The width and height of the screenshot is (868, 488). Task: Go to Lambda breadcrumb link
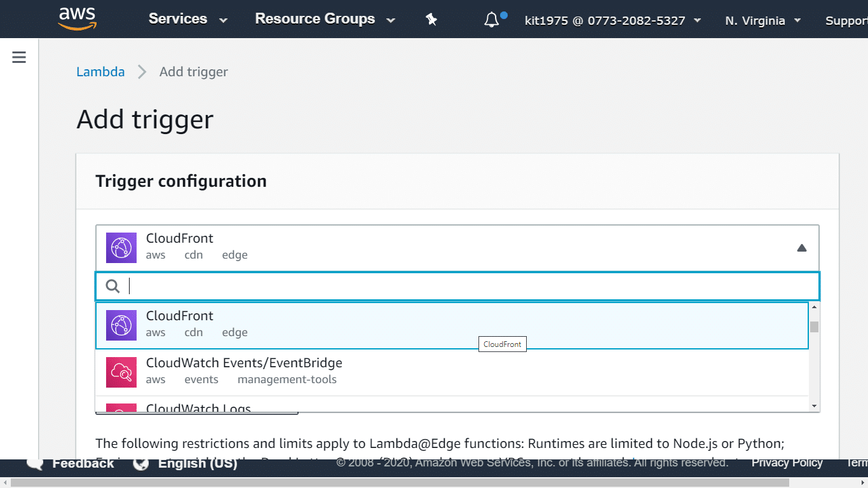tap(100, 72)
